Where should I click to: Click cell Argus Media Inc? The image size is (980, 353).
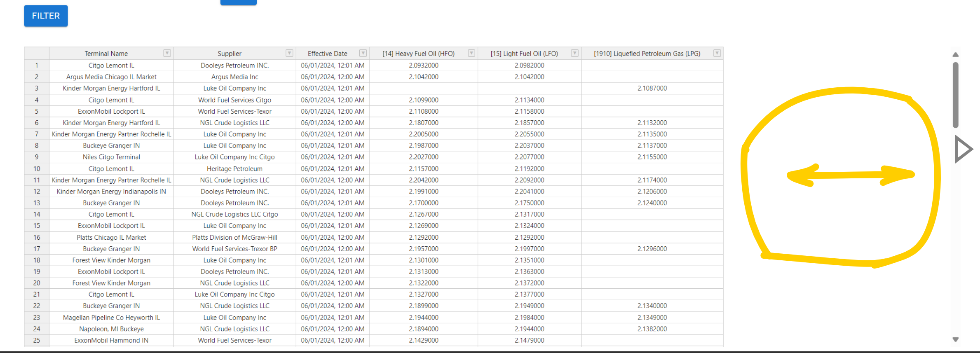coord(234,77)
